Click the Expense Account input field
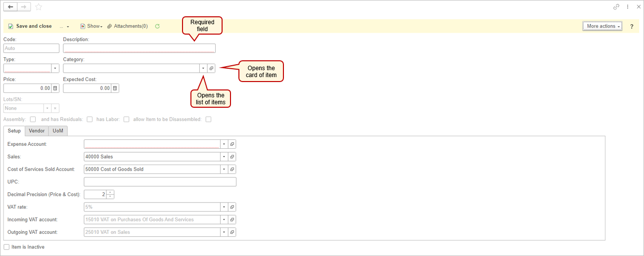644x256 pixels. coord(152,144)
